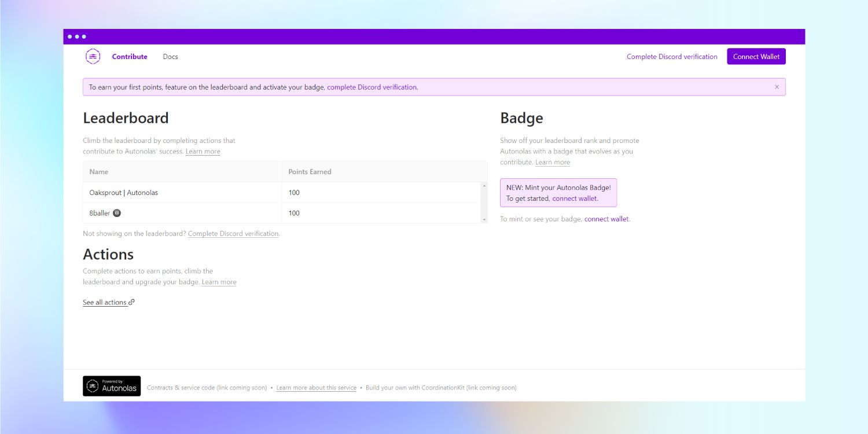Click connect wallet in the NEW Mint box
This screenshot has width=868, height=434.
tap(575, 198)
